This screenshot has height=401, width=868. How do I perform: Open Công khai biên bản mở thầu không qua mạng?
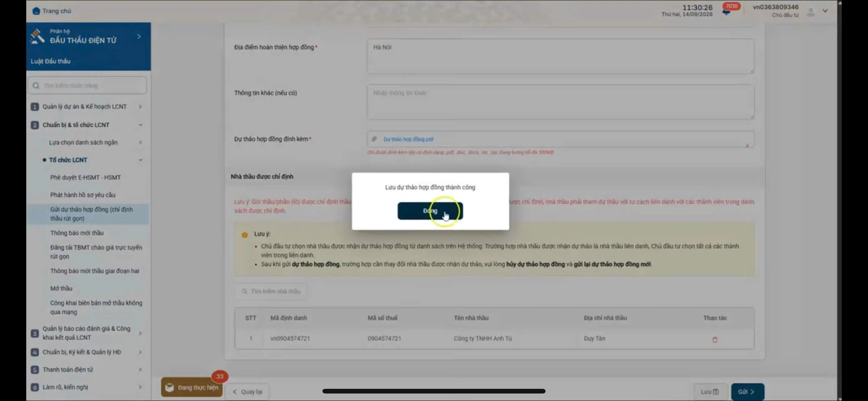tap(96, 307)
